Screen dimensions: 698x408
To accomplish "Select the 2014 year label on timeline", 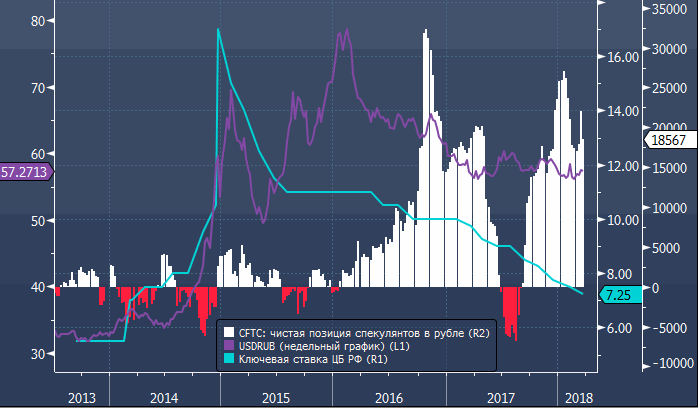I will pyautogui.click(x=164, y=397).
